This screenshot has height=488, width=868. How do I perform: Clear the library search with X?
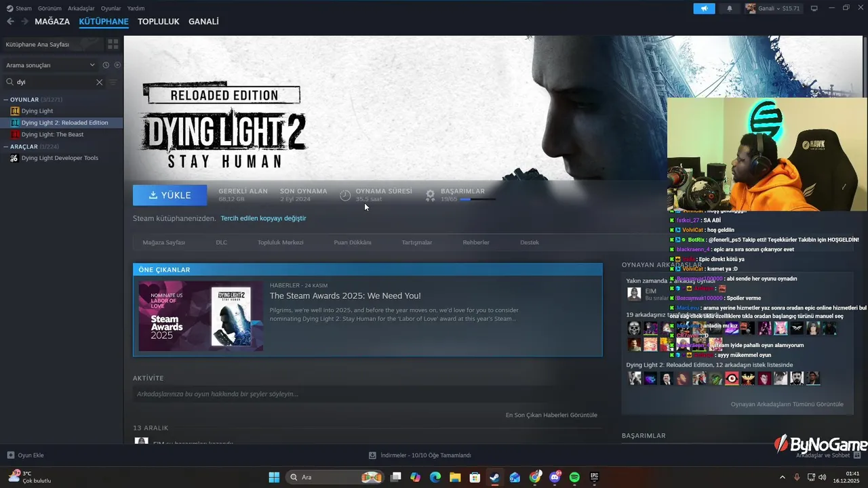tap(99, 82)
